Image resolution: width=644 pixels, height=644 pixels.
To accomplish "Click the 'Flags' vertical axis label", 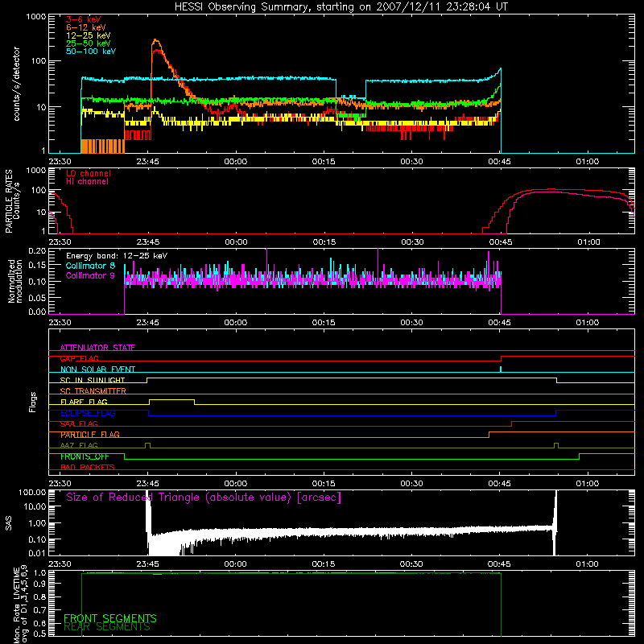I will [x=32, y=402].
